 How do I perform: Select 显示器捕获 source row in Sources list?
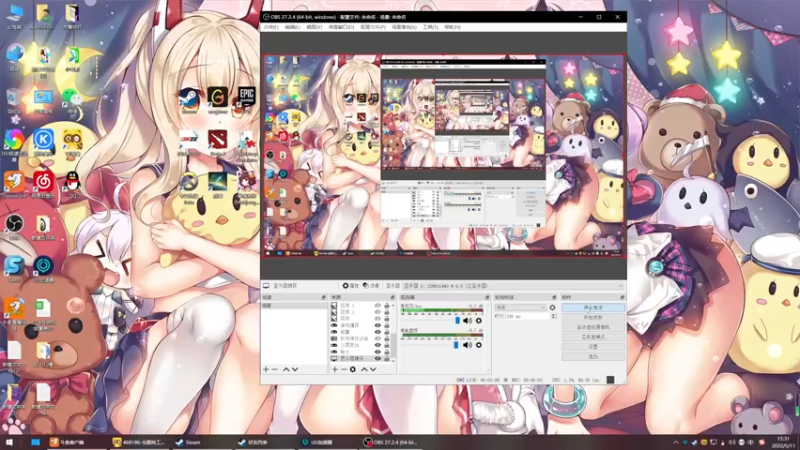click(x=361, y=358)
